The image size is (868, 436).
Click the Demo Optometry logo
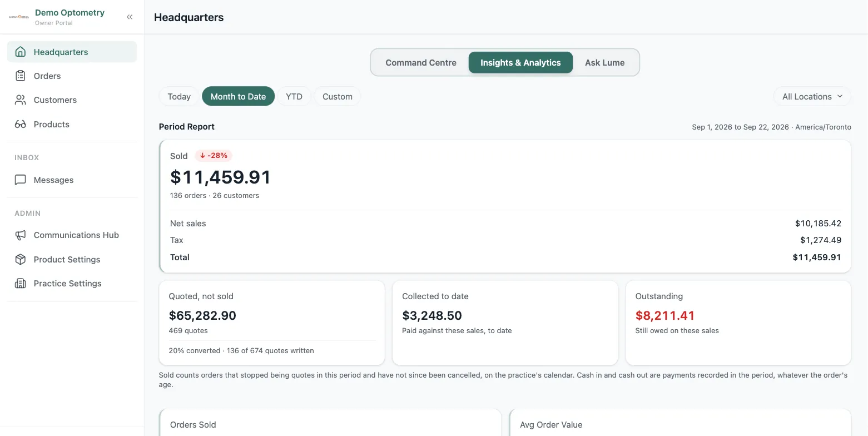click(x=19, y=17)
